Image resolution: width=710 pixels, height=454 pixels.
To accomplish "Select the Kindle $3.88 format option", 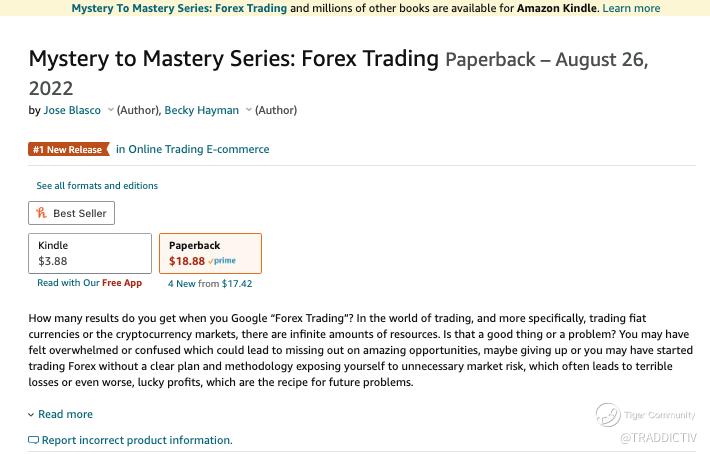I will tap(90, 253).
